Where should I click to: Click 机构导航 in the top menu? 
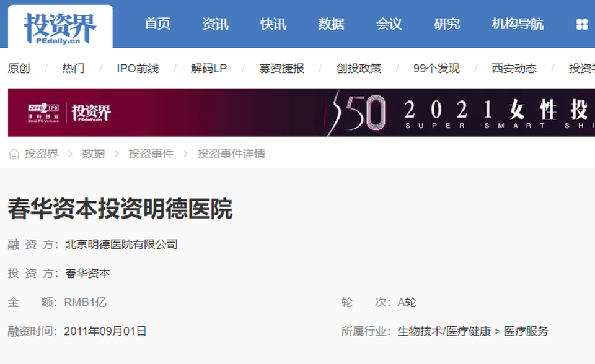point(518,24)
